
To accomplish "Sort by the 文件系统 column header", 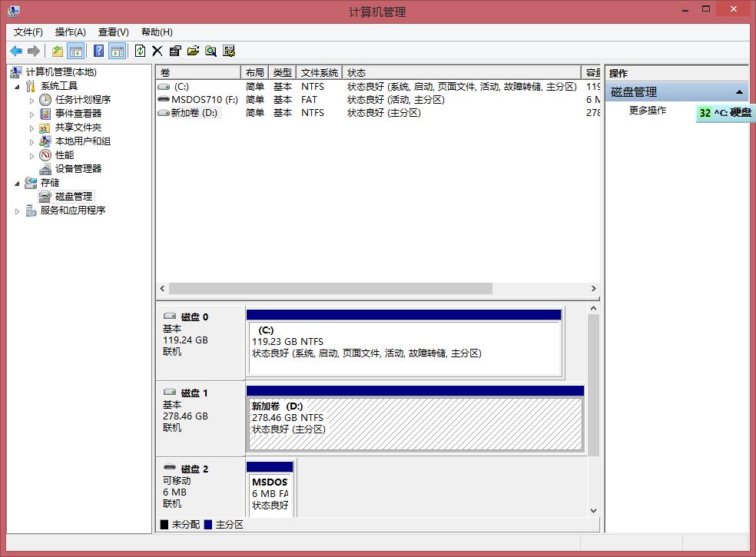I will (319, 72).
